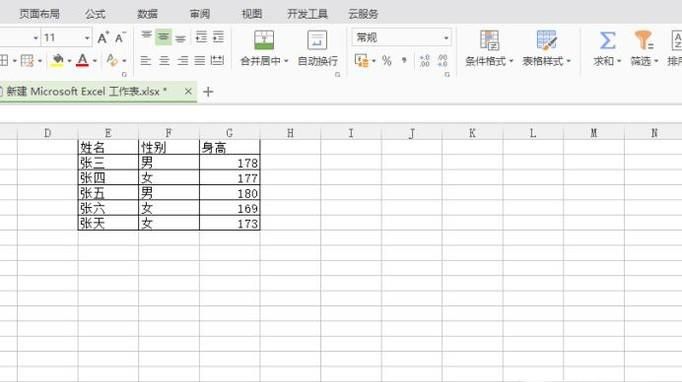Switch to the 数据 ribbon tab

click(x=147, y=14)
